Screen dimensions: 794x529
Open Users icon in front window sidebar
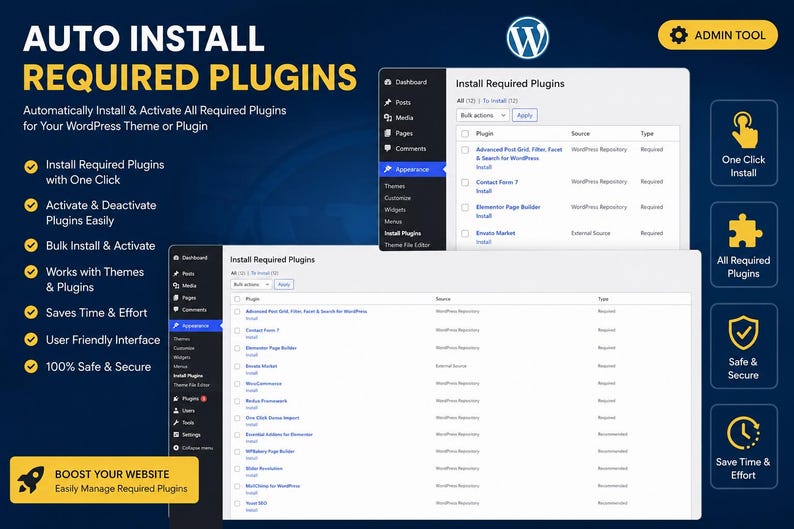tap(176, 411)
